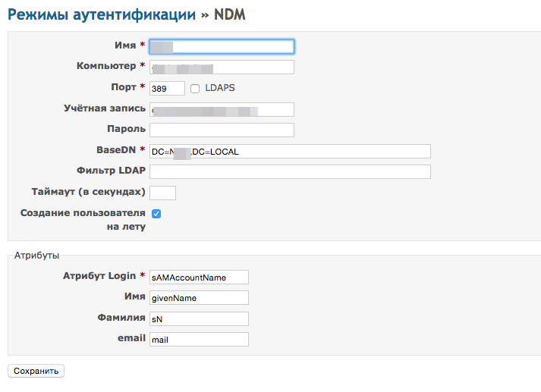Enable the LDAPS checkbox
The image size is (541, 392).
pyautogui.click(x=195, y=89)
